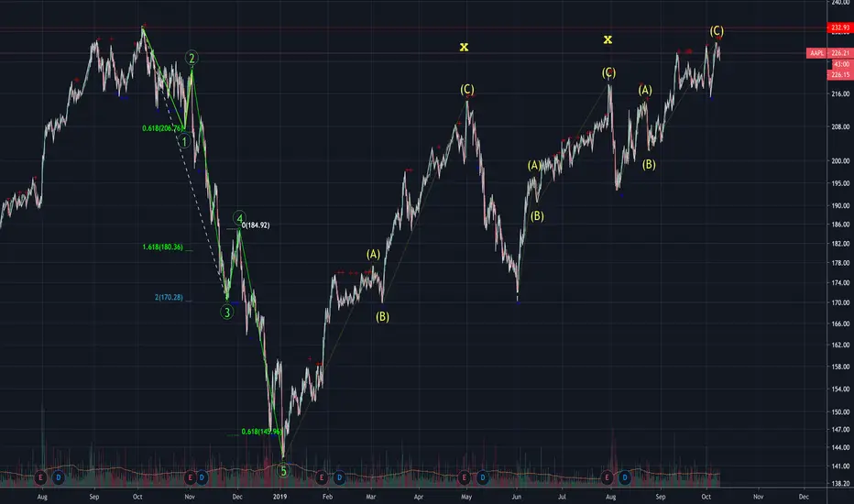The image size is (854, 504).
Task: Click the May label on the time axis
Action: click(466, 497)
